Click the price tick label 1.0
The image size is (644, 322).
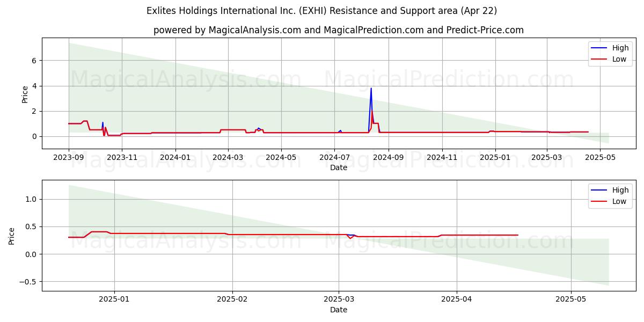click(32, 199)
